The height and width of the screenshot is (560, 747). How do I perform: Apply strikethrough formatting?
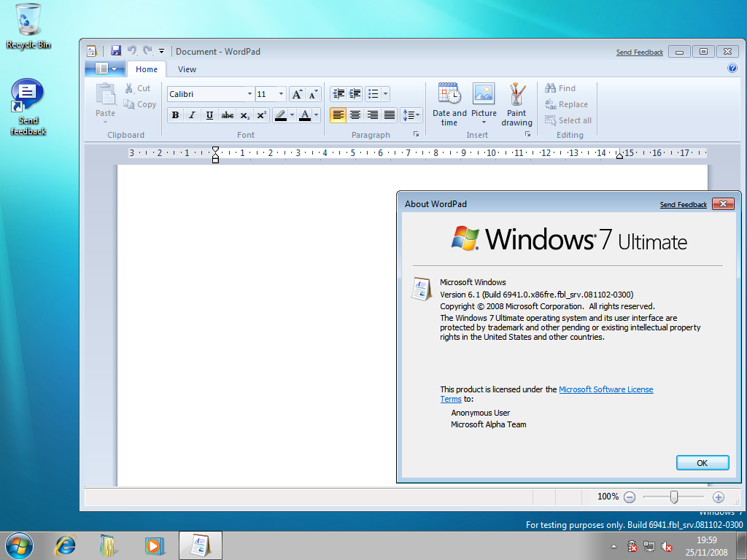pos(228,115)
